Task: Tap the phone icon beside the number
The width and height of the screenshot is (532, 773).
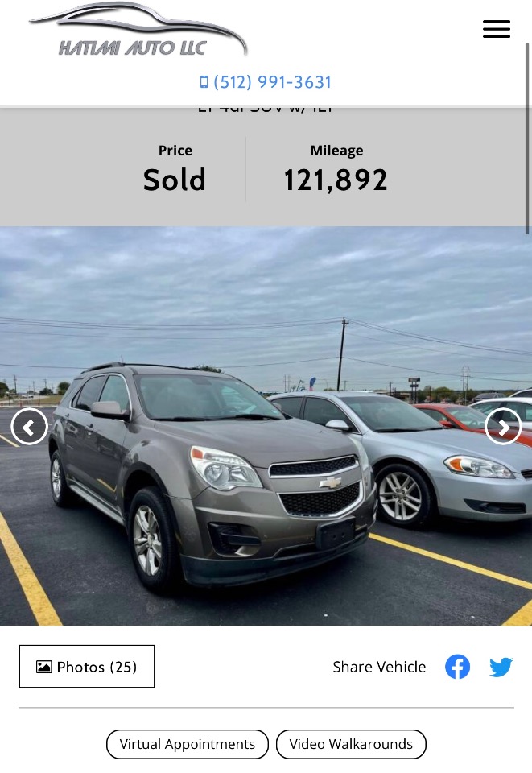Action: pos(204,82)
